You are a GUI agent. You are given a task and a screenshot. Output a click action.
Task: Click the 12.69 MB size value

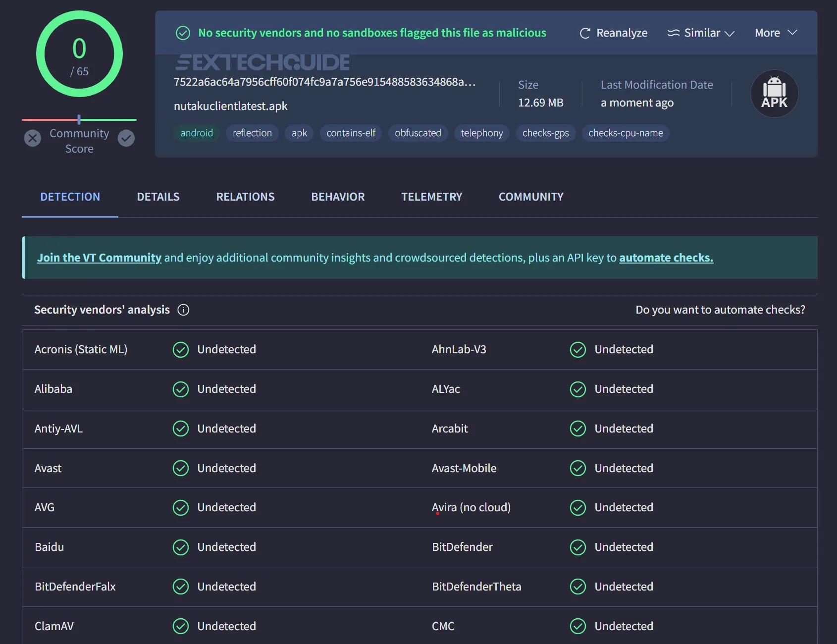point(540,103)
